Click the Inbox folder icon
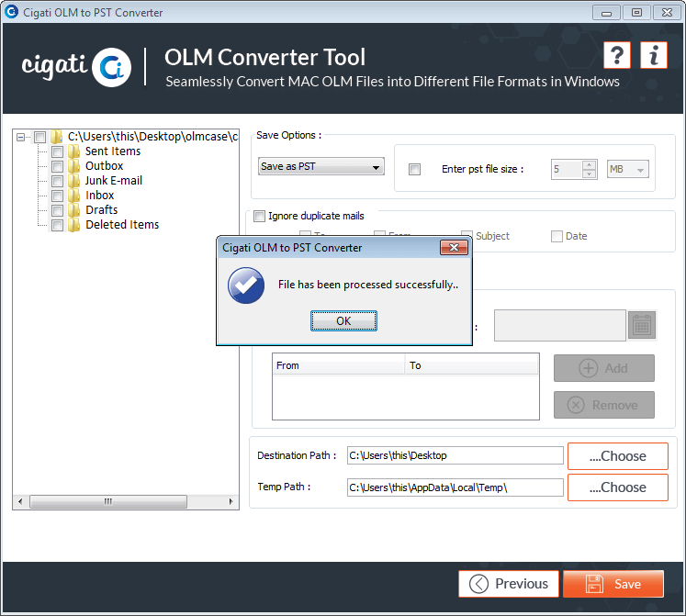This screenshot has height=616, width=686. click(74, 196)
